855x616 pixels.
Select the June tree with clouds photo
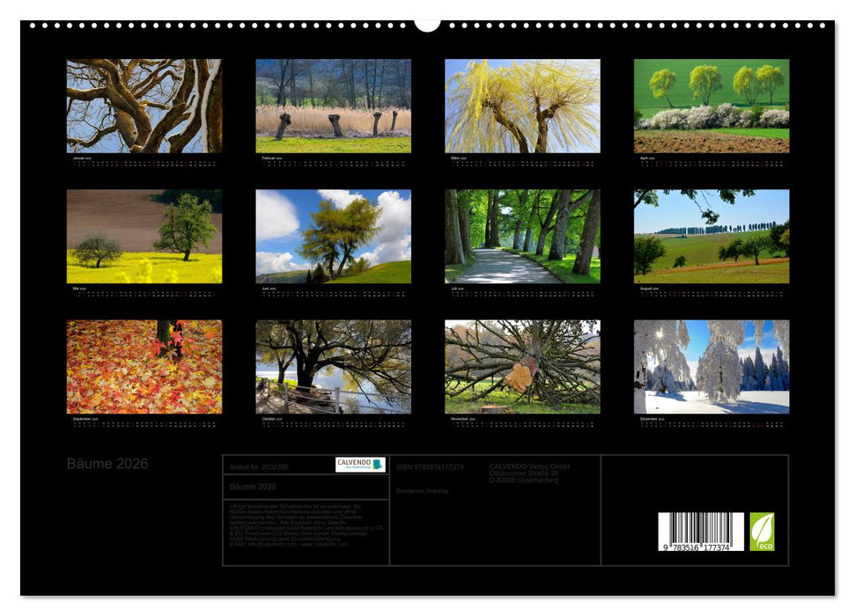point(333,237)
